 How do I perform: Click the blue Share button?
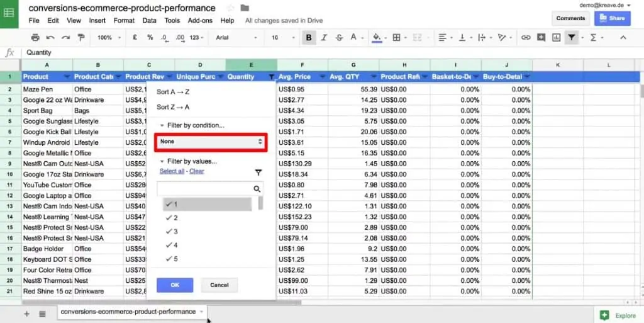coord(613,18)
